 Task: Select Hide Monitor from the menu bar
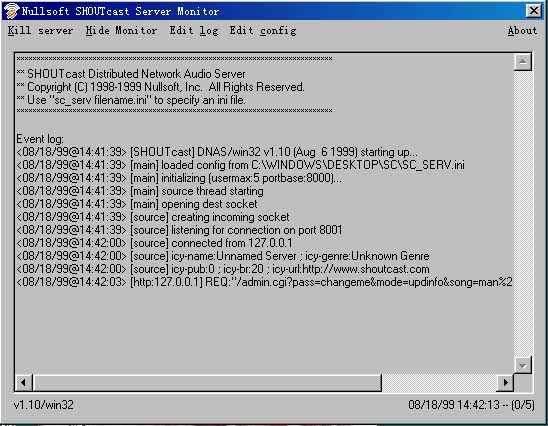121,31
